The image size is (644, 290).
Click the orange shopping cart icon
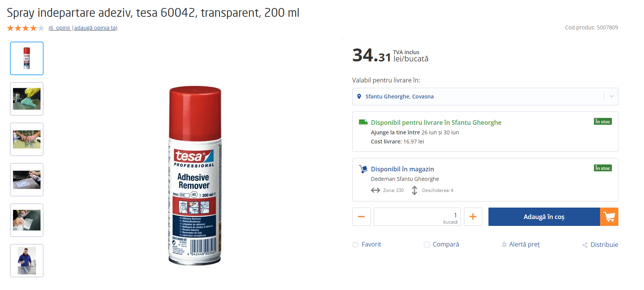click(609, 217)
